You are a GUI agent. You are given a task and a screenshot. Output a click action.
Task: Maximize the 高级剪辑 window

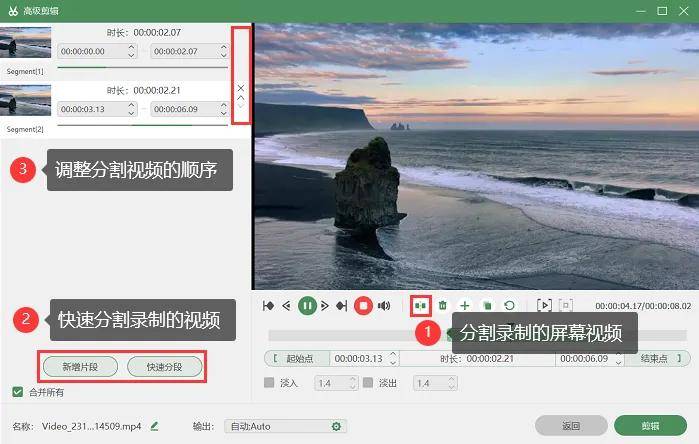tap(662, 11)
